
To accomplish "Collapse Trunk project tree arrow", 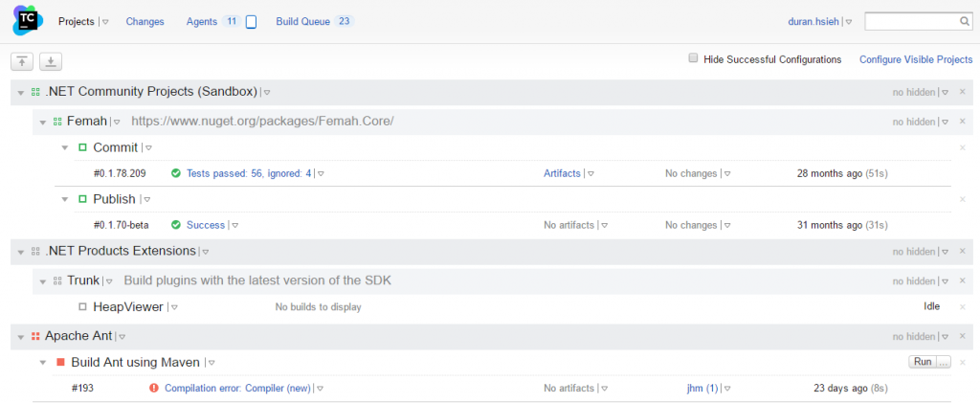I will coord(42,281).
